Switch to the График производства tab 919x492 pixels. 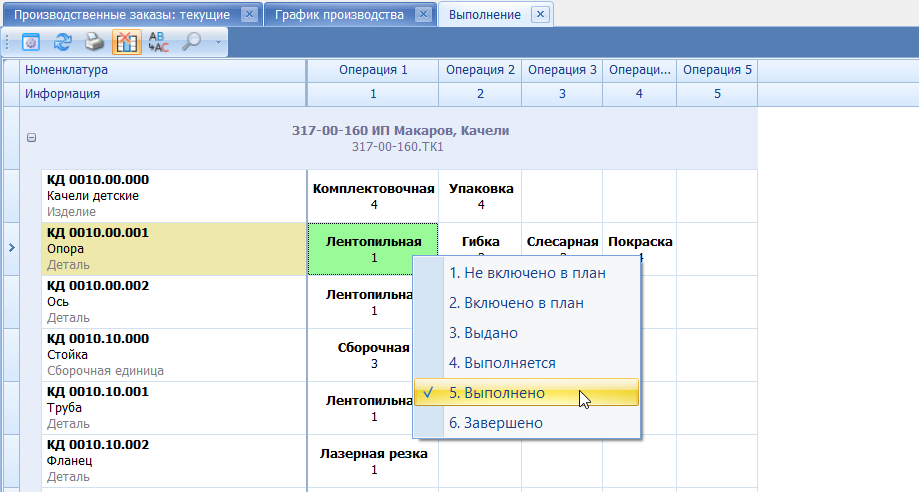340,14
